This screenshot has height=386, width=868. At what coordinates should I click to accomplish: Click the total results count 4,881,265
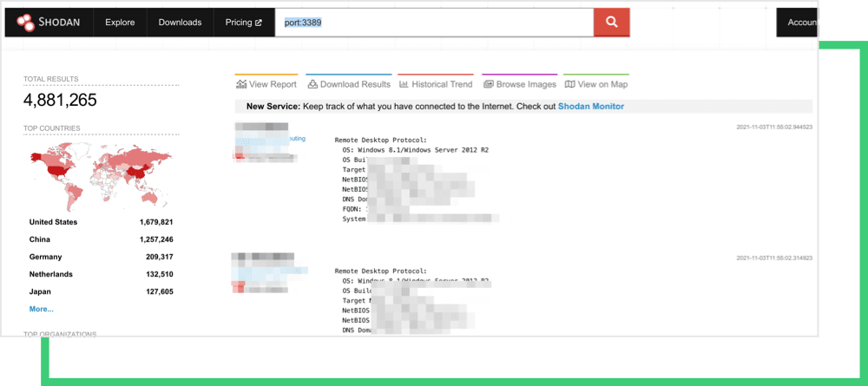coord(60,100)
